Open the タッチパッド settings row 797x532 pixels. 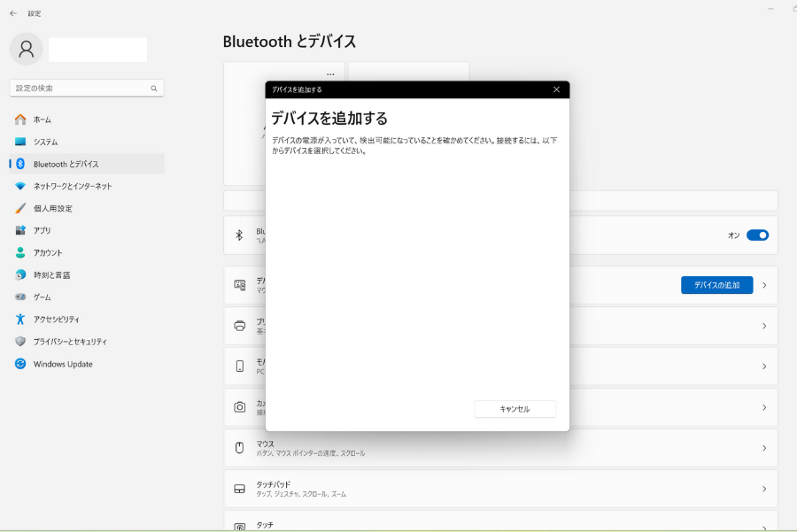[x=500, y=489]
